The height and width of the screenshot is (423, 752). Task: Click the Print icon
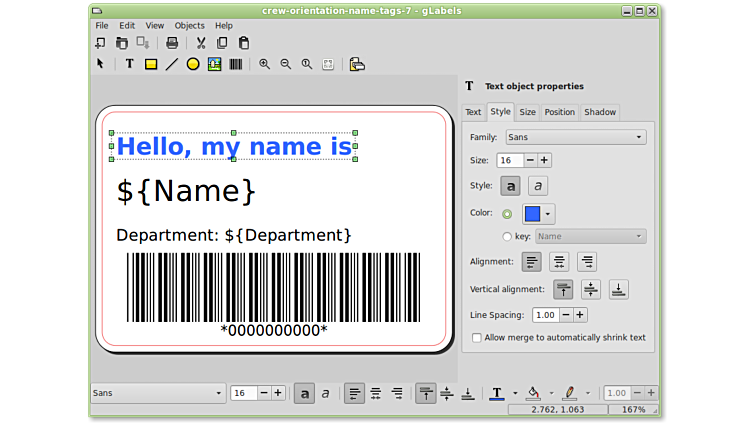[x=172, y=43]
